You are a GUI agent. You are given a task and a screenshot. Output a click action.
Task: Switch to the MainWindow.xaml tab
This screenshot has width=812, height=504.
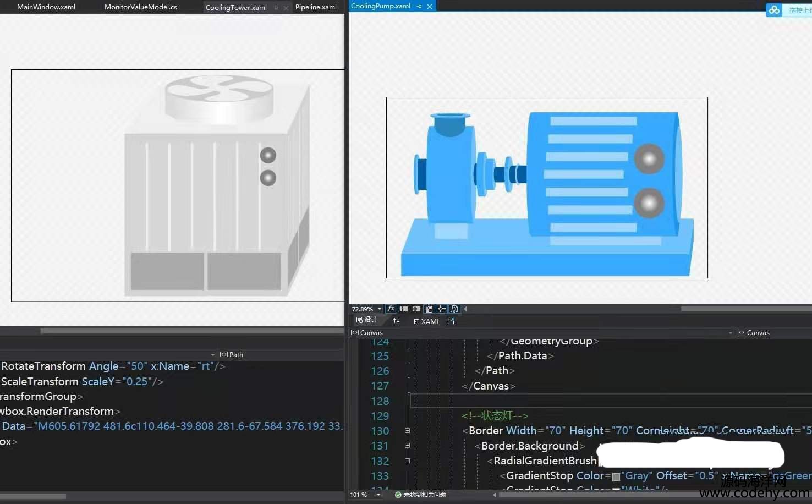point(46,7)
